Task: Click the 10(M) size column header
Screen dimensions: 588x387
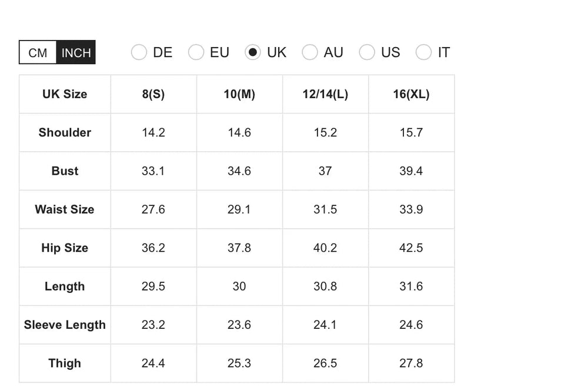Action: [239, 94]
